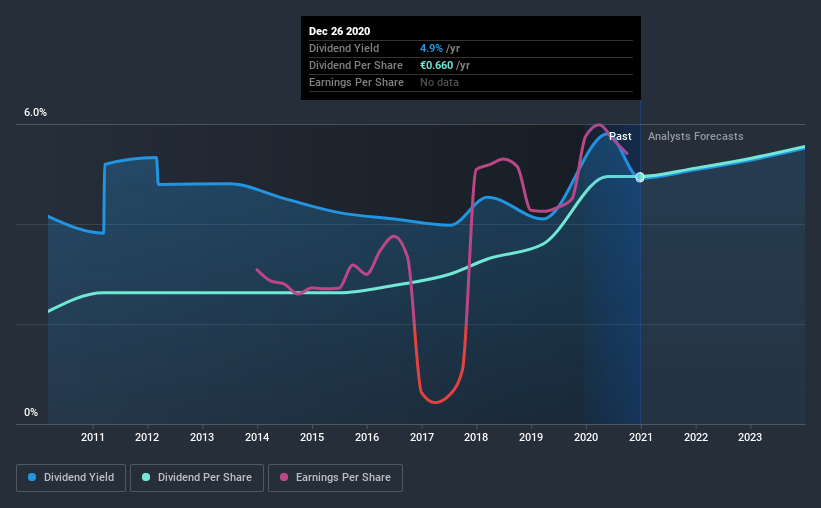Image resolution: width=821 pixels, height=508 pixels.
Task: Click the 2012 x-axis label
Action: pyautogui.click(x=147, y=437)
